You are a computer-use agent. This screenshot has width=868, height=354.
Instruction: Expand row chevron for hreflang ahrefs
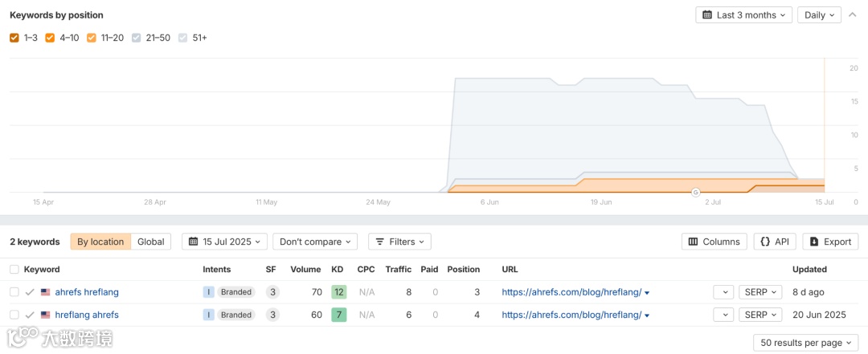coord(723,315)
